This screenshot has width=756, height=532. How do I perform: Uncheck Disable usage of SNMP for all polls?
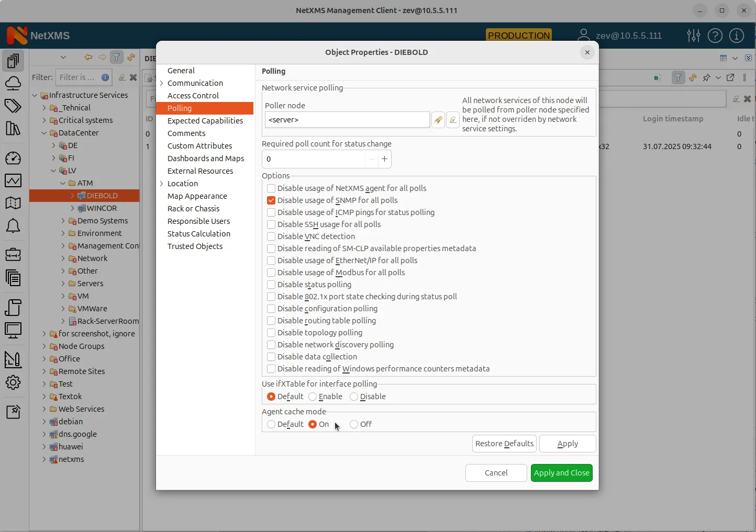click(x=271, y=200)
